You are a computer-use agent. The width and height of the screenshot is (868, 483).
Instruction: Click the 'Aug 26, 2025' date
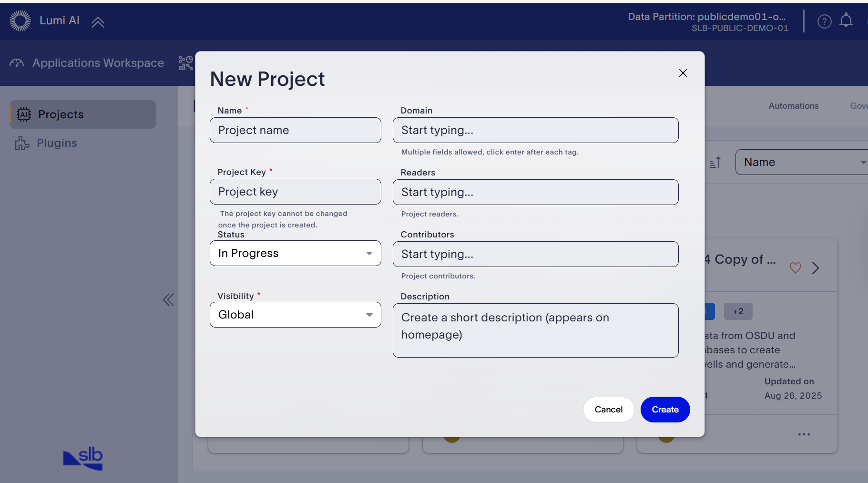[x=793, y=396]
